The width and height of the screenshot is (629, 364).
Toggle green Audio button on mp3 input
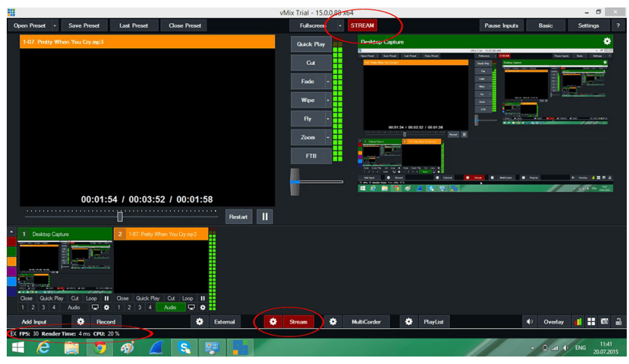(x=170, y=308)
